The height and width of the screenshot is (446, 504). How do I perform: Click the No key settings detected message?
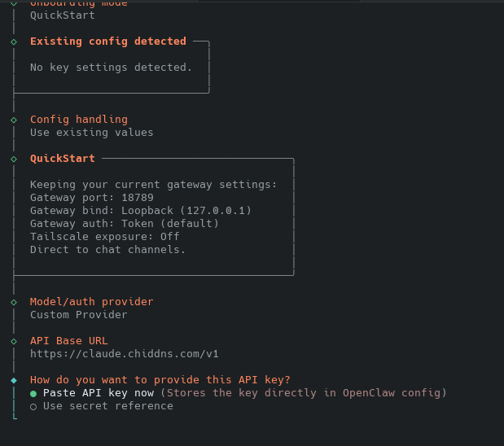tap(111, 68)
